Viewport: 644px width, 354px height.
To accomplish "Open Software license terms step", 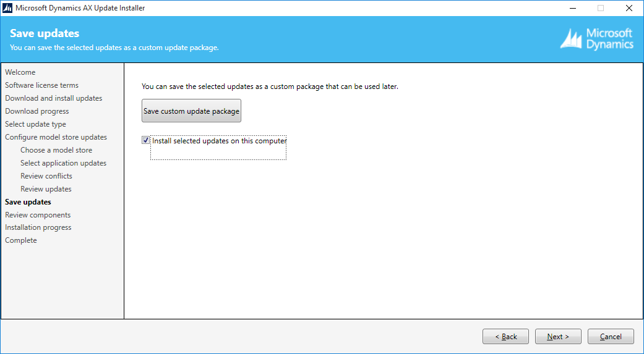I will [x=41, y=85].
